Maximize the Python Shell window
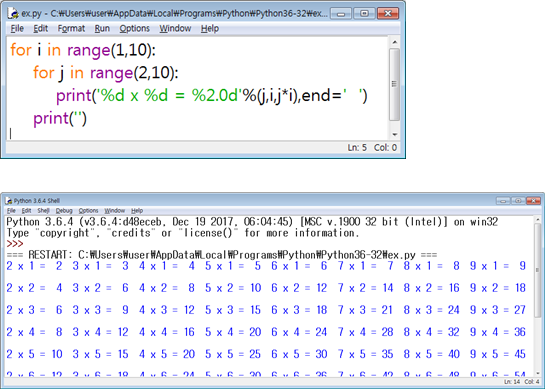Image resolution: width=545 pixels, height=389 pixels. tap(518, 201)
